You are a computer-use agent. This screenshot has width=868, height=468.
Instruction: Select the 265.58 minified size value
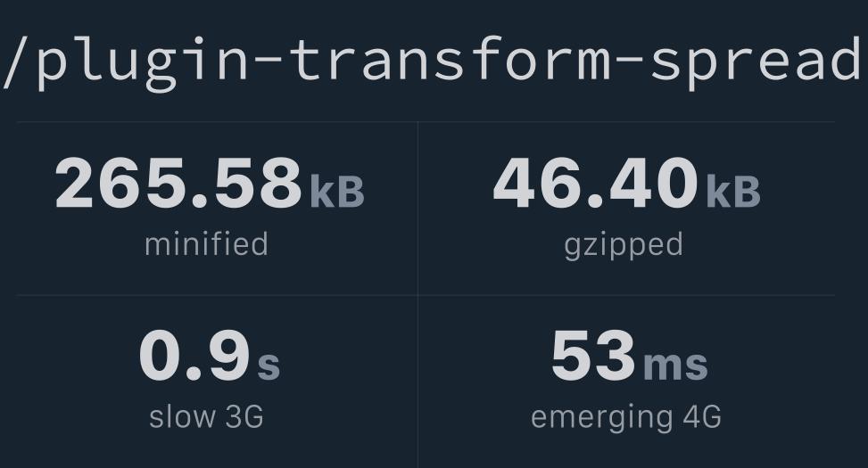(178, 182)
